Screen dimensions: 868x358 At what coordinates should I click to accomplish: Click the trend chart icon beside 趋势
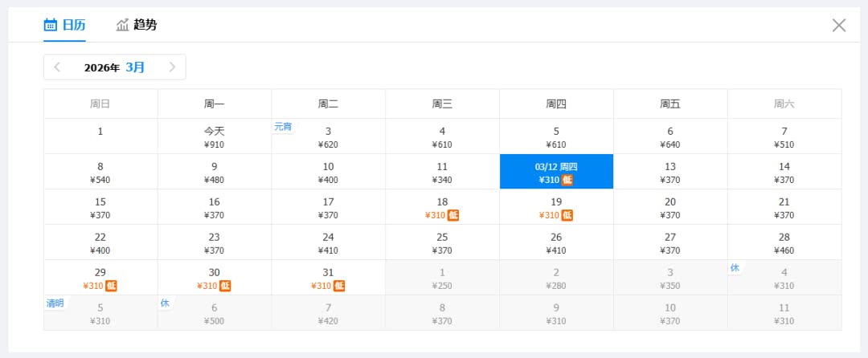[122, 25]
